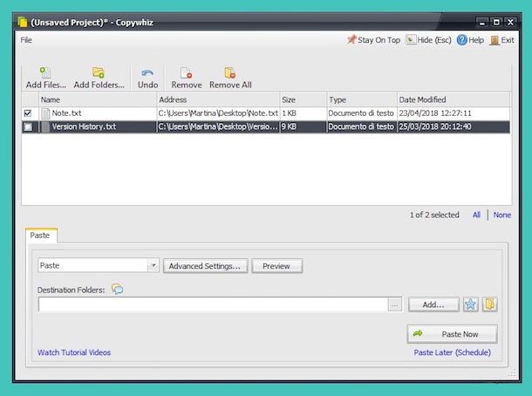Open Paste Later (Schedule) link
This screenshot has height=396, width=532.
click(x=453, y=352)
